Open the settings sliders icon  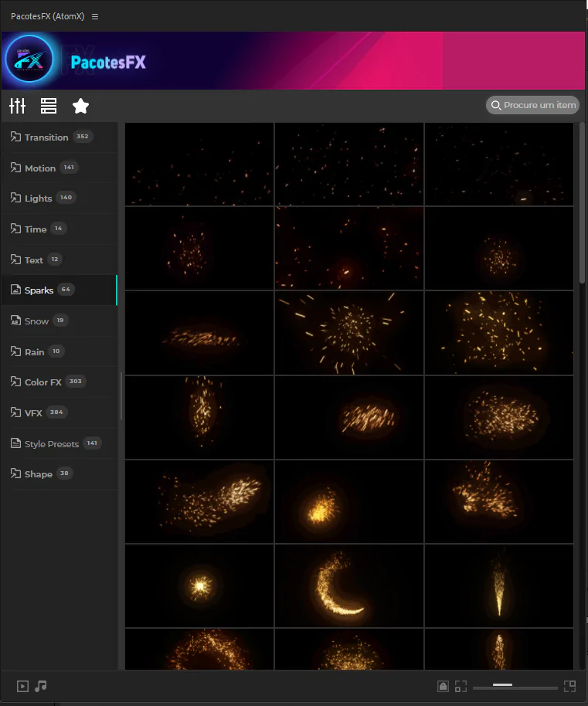(17, 106)
